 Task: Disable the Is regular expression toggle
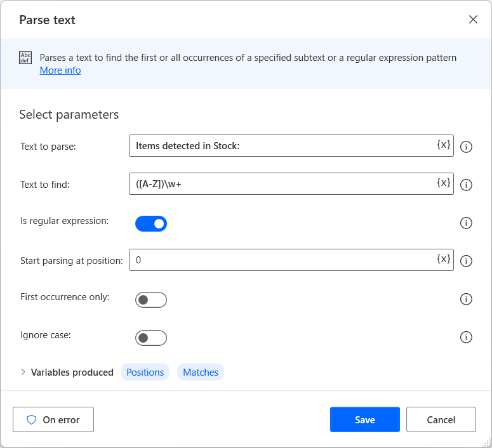tap(151, 223)
